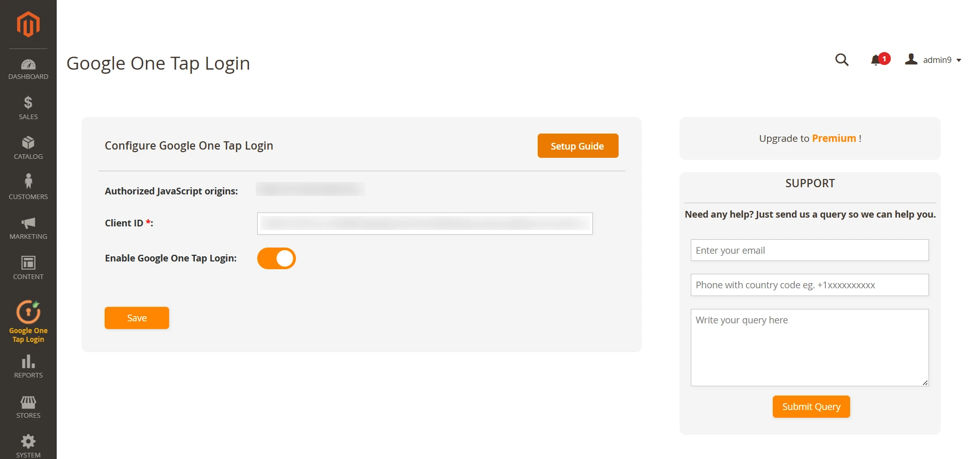Screen dimensions: 980x459
Task: Click the Write your query here textarea
Action: coord(808,346)
